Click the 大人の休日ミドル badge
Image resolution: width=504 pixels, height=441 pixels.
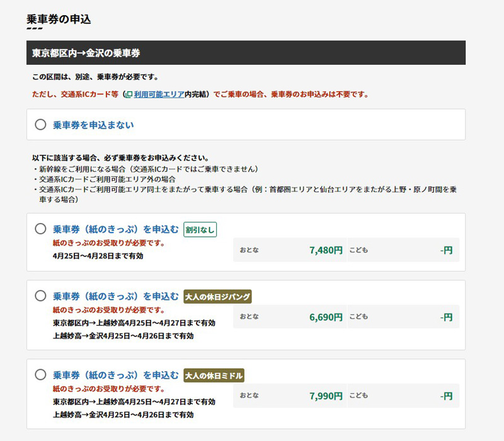pos(214,375)
